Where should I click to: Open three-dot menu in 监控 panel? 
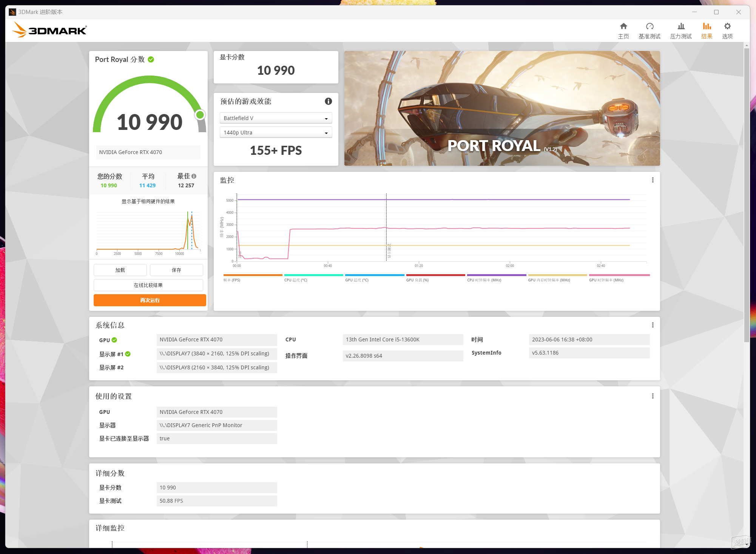653,180
